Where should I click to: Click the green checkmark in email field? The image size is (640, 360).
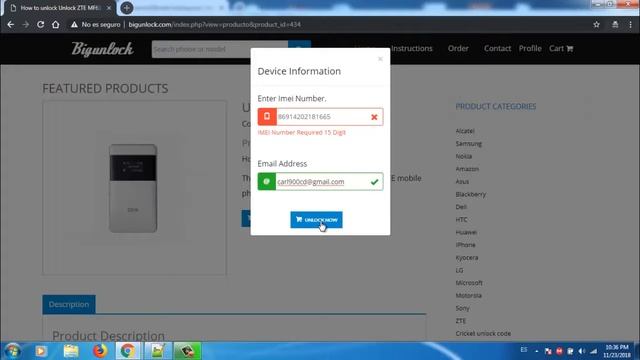[374, 182]
